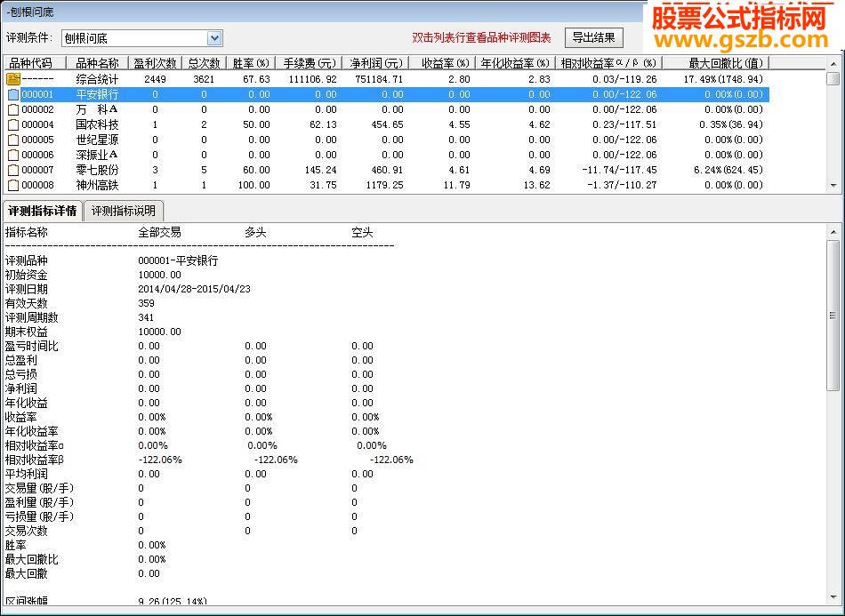Click the document icon for 000004 国农科技
This screenshot has height=616, width=845.
(x=13, y=124)
